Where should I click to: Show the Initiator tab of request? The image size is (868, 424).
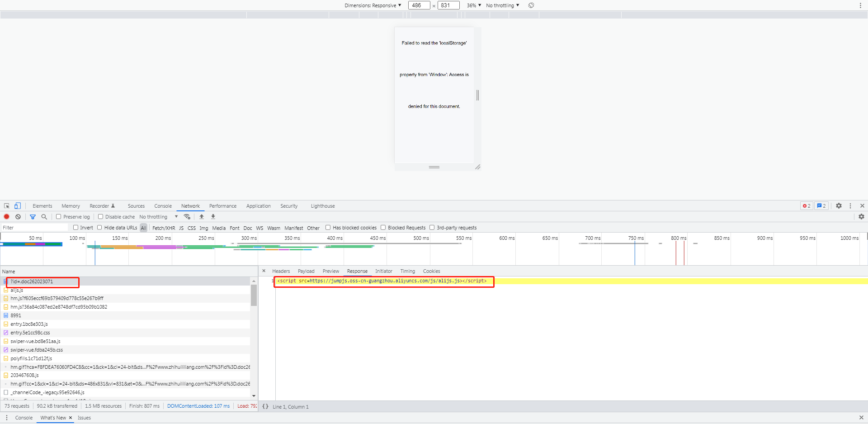384,271
